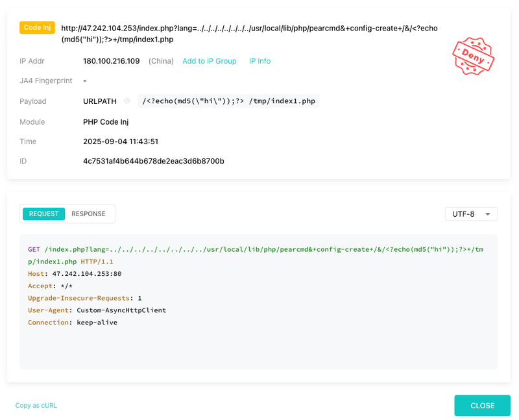This screenshot has width=519, height=420.
Task: Click the PHP Code Inj module value
Action: pyautogui.click(x=106, y=122)
